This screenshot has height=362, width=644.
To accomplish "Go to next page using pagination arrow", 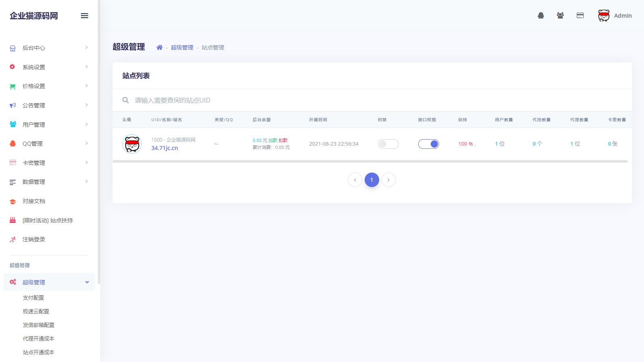I will point(388,180).
